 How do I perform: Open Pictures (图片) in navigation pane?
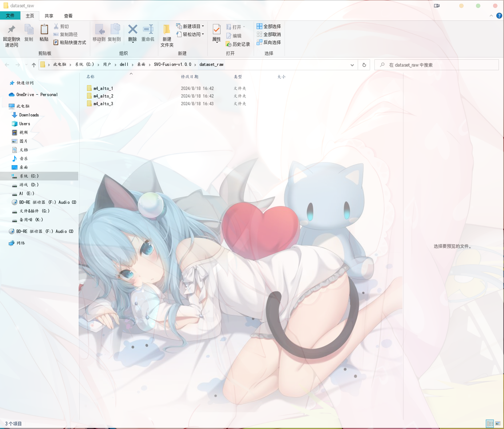click(x=20, y=141)
